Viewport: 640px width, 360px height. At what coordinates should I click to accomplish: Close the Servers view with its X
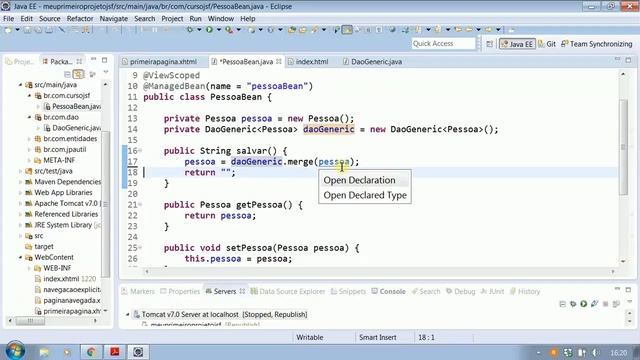pos(242,291)
